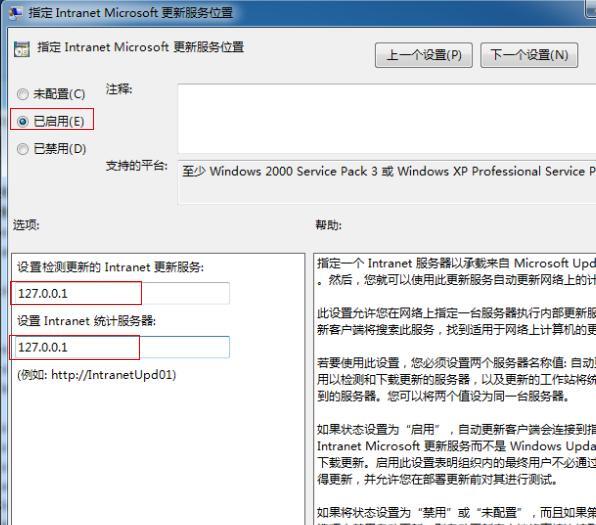
Task: Click the 支持的平台: label
Action: [137, 166]
